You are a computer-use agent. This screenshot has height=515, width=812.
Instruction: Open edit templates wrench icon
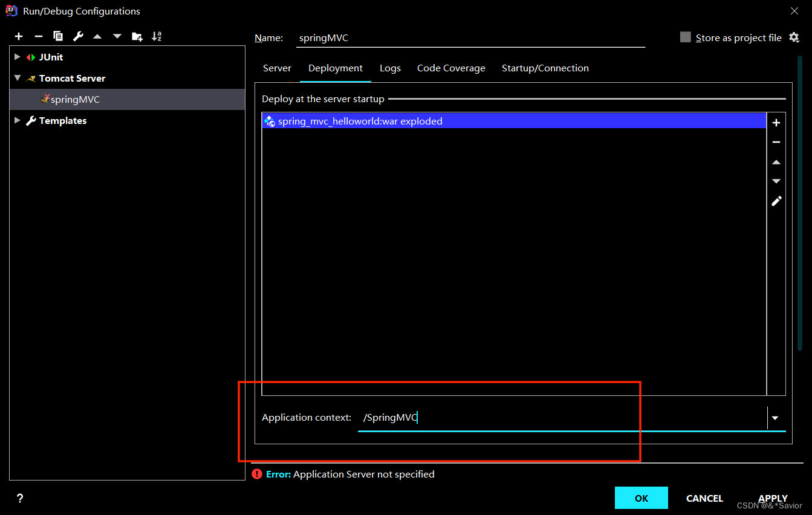pyautogui.click(x=78, y=36)
